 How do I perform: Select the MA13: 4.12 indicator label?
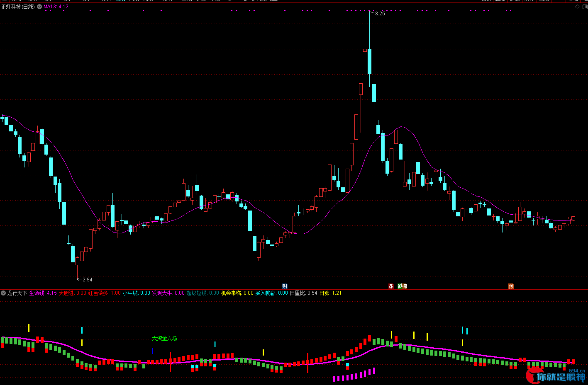[56, 7]
